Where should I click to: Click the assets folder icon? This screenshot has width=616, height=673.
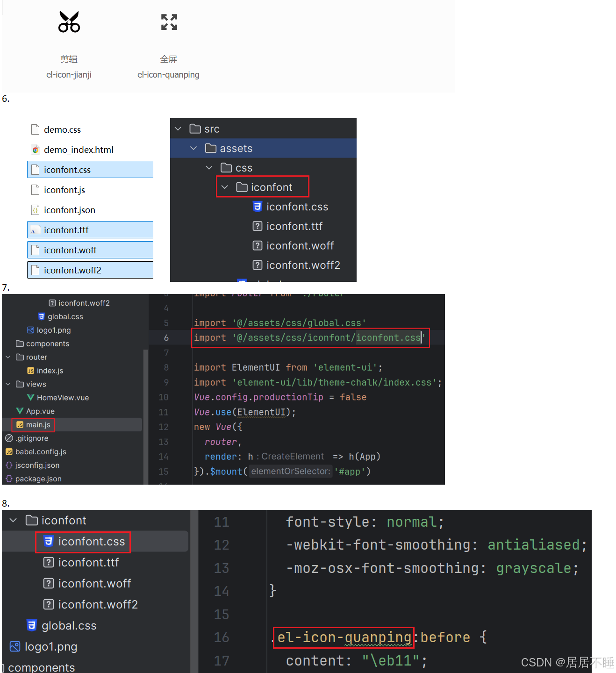tap(211, 148)
